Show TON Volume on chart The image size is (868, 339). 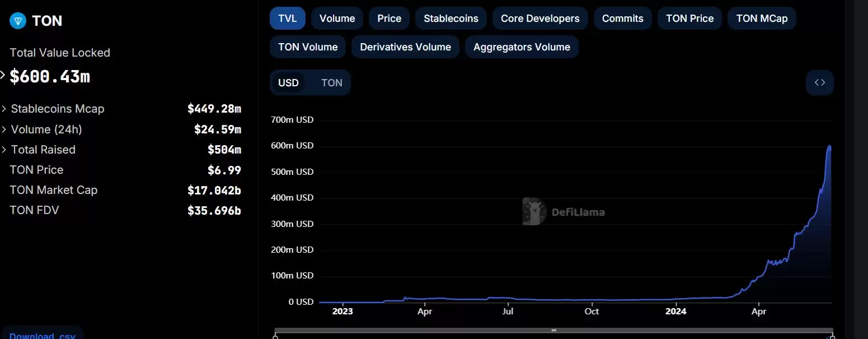[x=307, y=47]
